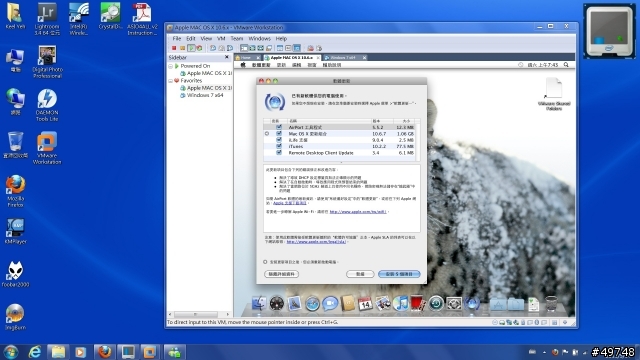Uncheck the Remote Desktop Client Update checkbox
This screenshot has height=360, width=640.
(x=279, y=153)
